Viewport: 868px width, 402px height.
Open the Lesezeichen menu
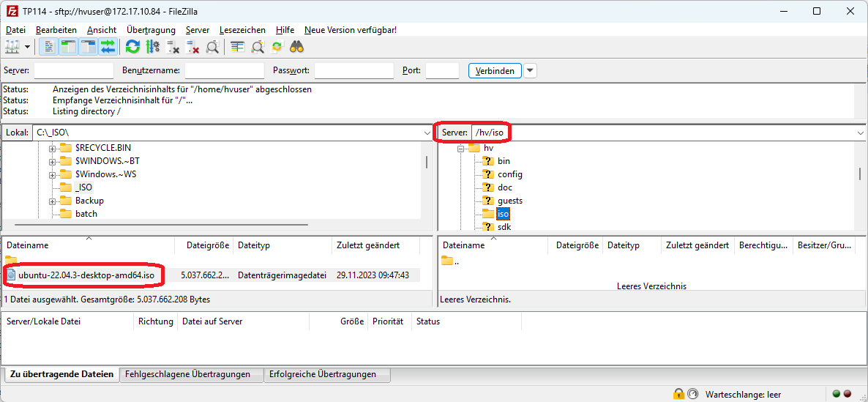(x=242, y=30)
